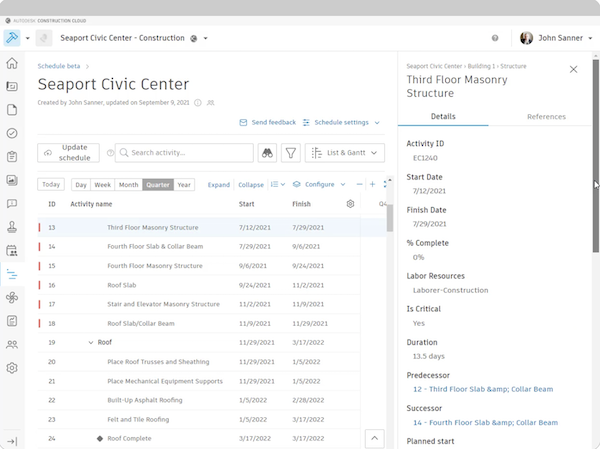Viewport: 600px width, 449px height.
Task: Open table column settings gear icon
Action: coord(350,204)
